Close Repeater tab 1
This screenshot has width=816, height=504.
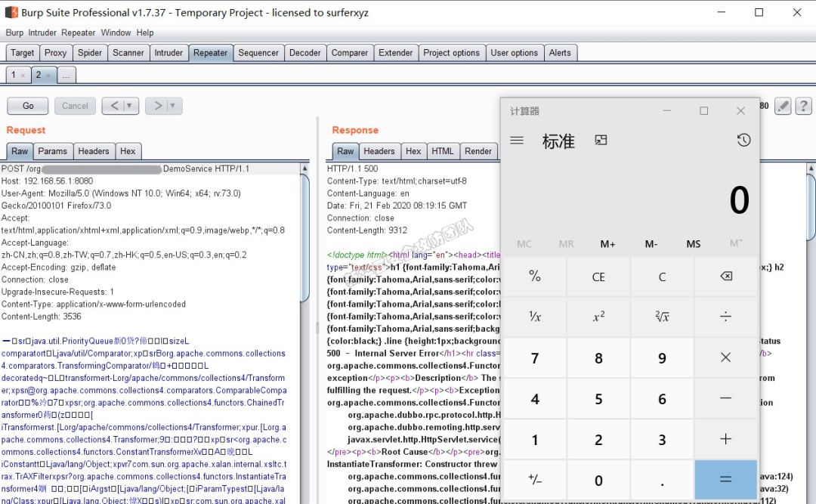[x=23, y=76]
